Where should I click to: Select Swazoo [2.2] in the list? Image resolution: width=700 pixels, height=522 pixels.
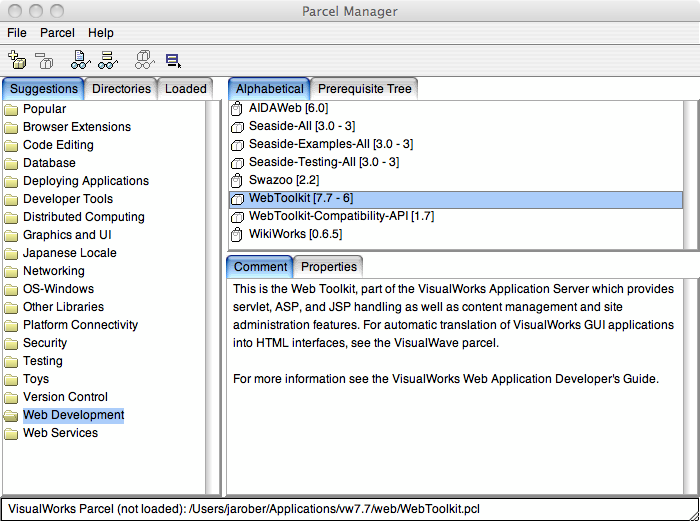[x=284, y=180]
